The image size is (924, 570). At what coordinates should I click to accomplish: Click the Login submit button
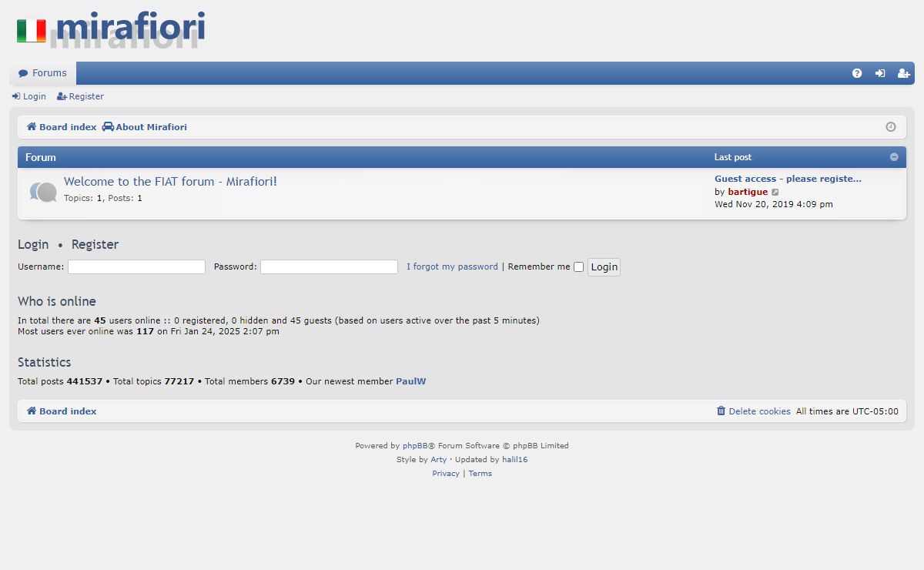click(604, 267)
